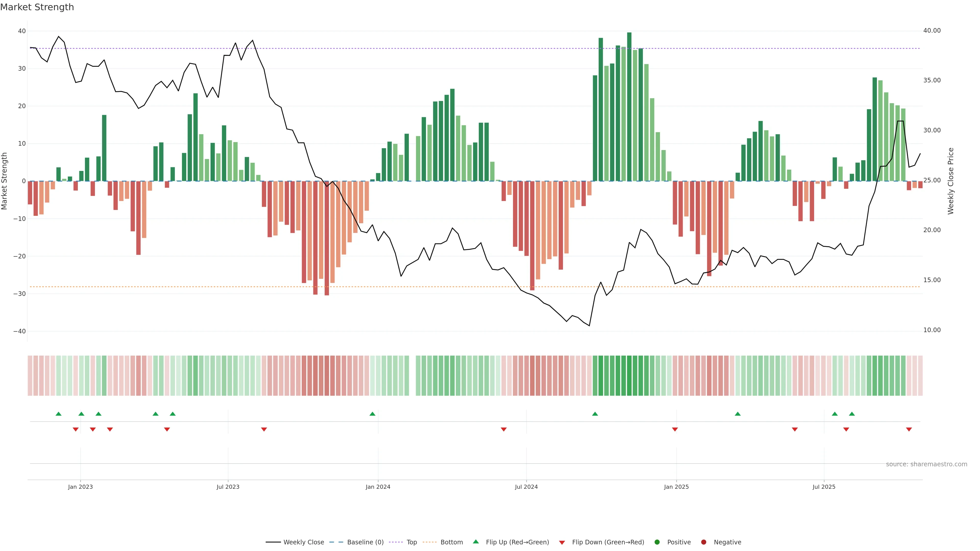This screenshot has width=980, height=551.
Task: Click the green Flip Up legend triangle
Action: [x=475, y=542]
